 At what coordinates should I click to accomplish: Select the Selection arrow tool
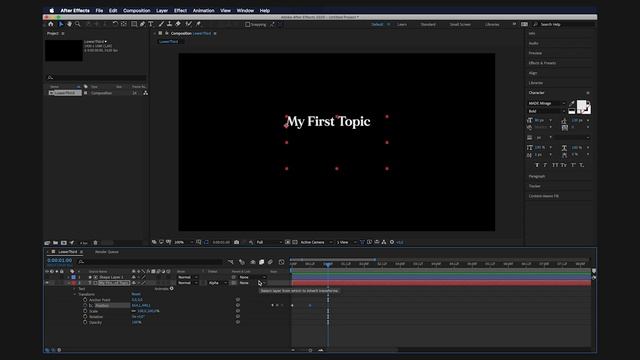(61, 24)
